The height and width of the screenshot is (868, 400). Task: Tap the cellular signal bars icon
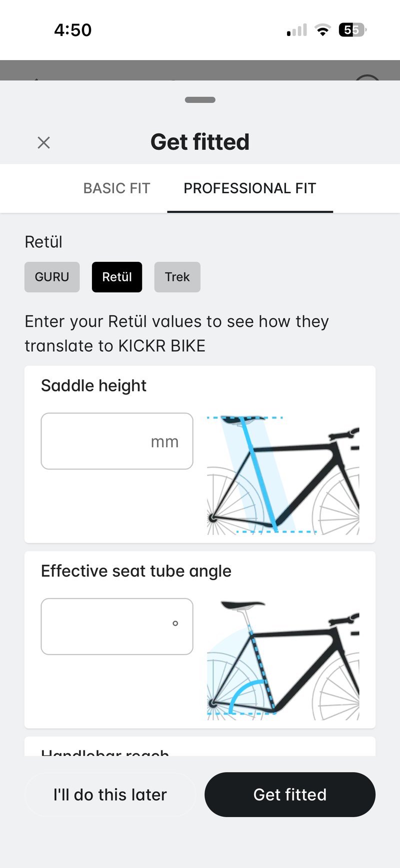click(296, 31)
